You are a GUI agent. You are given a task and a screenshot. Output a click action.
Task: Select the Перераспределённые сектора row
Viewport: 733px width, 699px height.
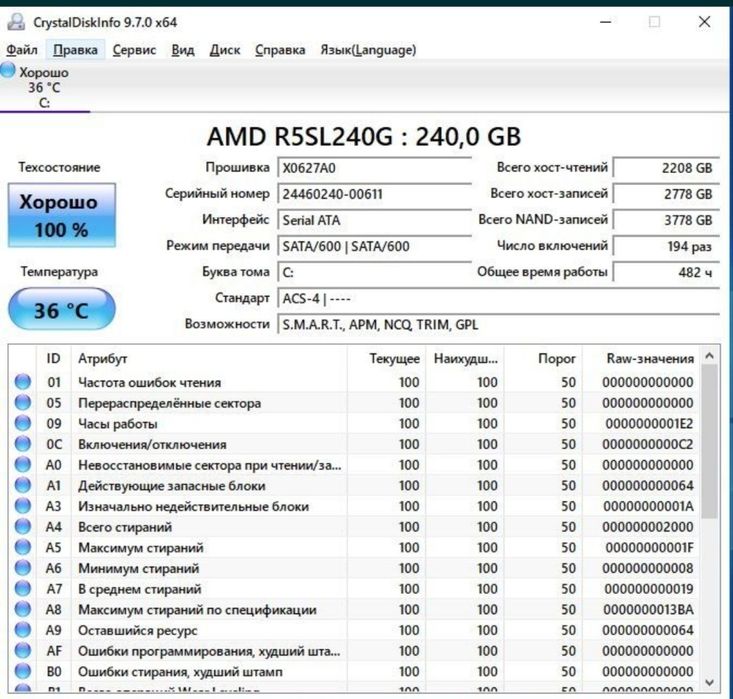click(354, 403)
